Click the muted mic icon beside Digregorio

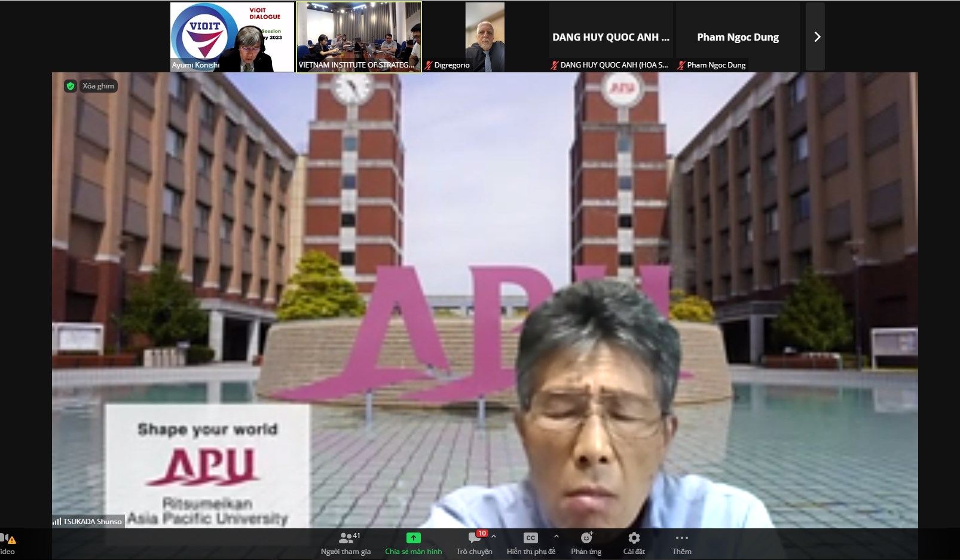tap(429, 65)
